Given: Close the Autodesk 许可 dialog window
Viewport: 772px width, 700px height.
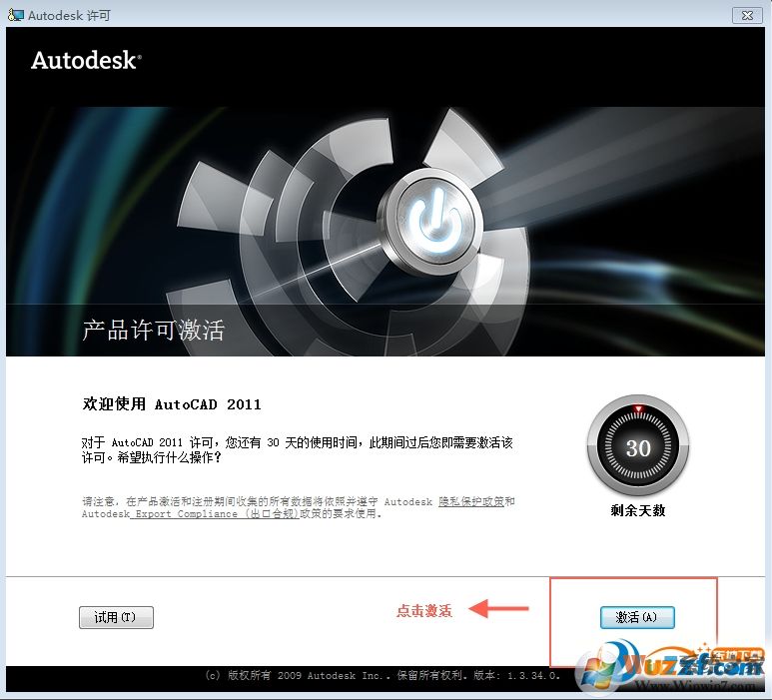Looking at the screenshot, I should [x=747, y=15].
